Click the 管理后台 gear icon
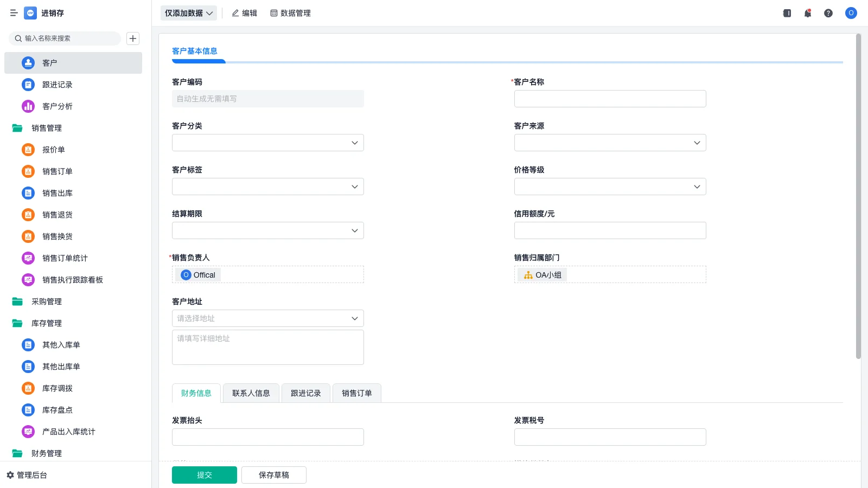Screen dimensions: 868x488 (x=10, y=475)
